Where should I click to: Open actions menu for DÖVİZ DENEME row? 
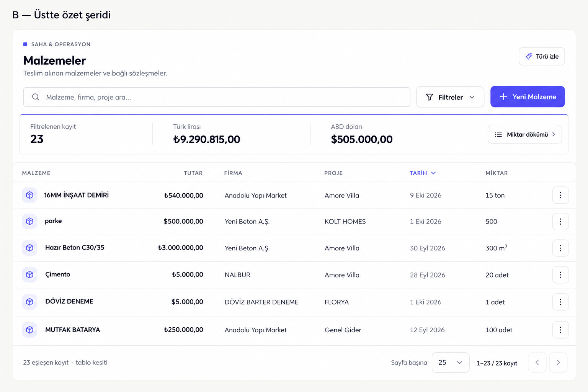tap(560, 302)
